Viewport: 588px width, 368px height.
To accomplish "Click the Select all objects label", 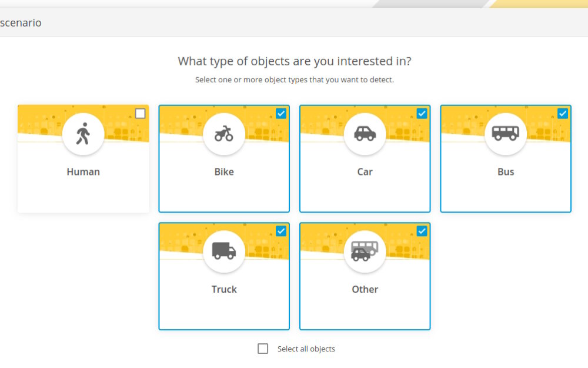I will click(306, 349).
